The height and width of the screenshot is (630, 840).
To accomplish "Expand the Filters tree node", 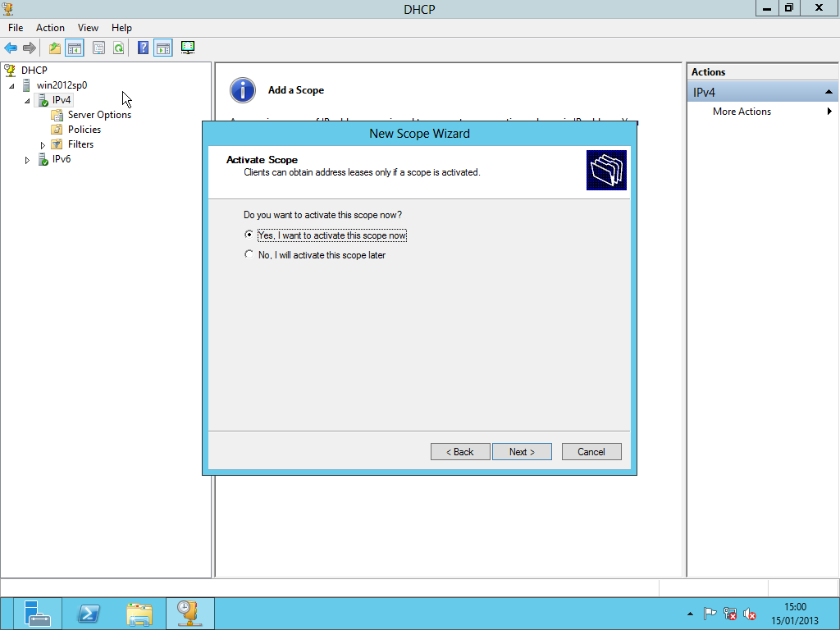I will (43, 145).
